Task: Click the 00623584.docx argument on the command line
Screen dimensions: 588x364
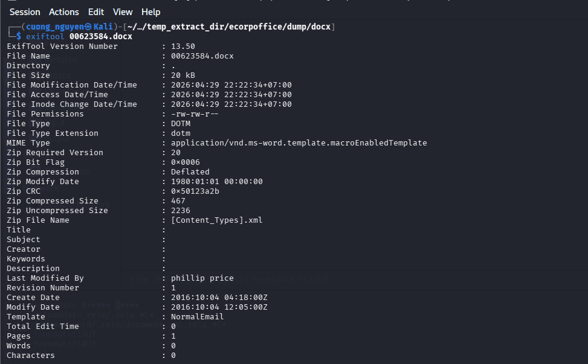Action: [x=101, y=36]
